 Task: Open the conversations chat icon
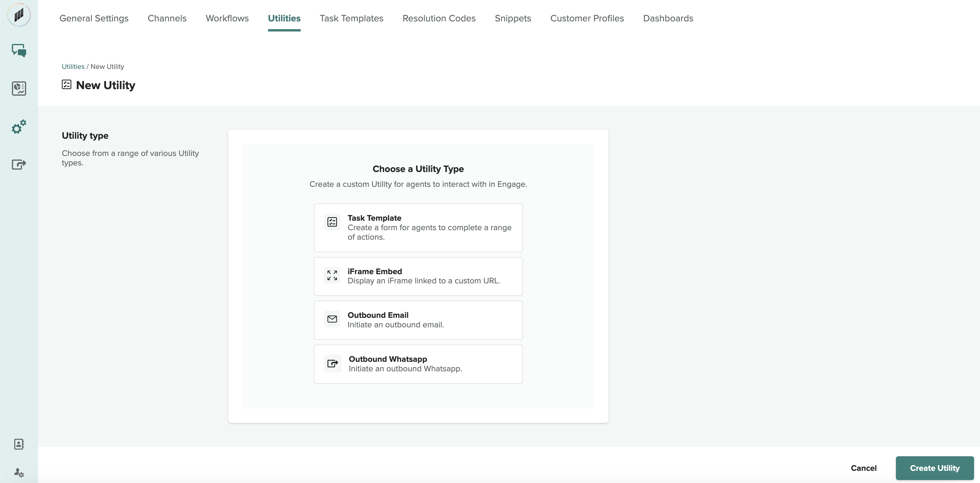click(x=19, y=50)
